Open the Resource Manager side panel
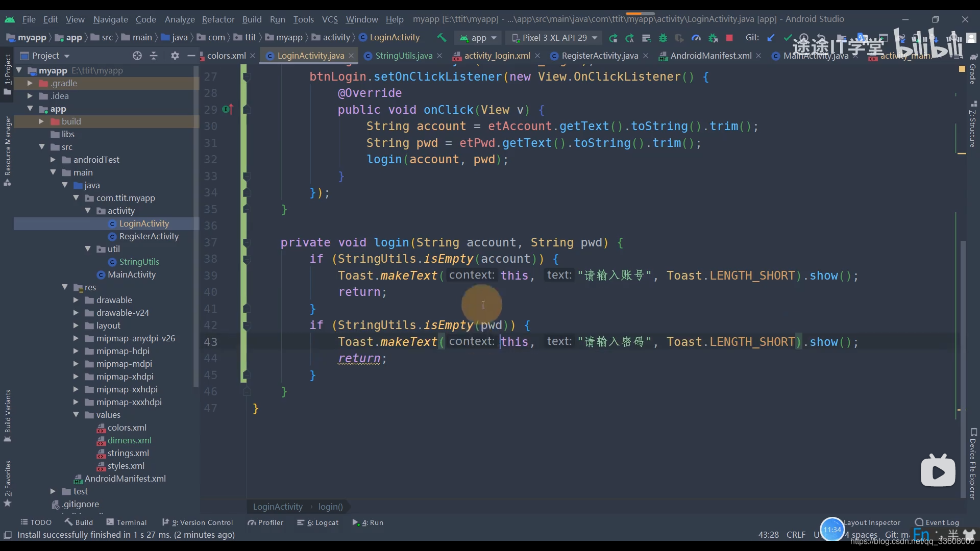This screenshot has height=551, width=980. [8, 151]
